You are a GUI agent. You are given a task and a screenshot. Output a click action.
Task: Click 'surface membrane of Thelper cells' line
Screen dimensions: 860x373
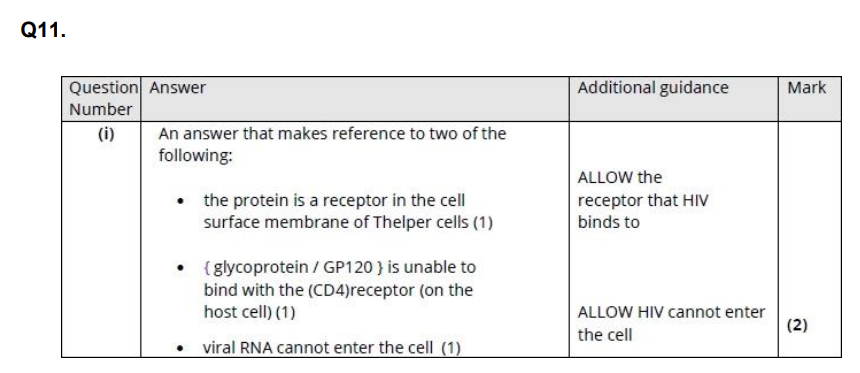348,222
